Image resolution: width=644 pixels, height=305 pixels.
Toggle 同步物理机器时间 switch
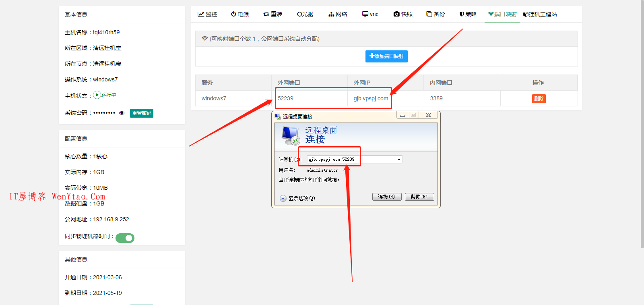click(x=125, y=238)
